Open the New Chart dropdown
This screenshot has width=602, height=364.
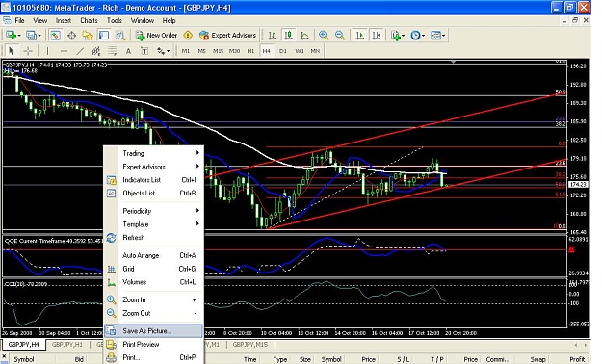coord(13,36)
